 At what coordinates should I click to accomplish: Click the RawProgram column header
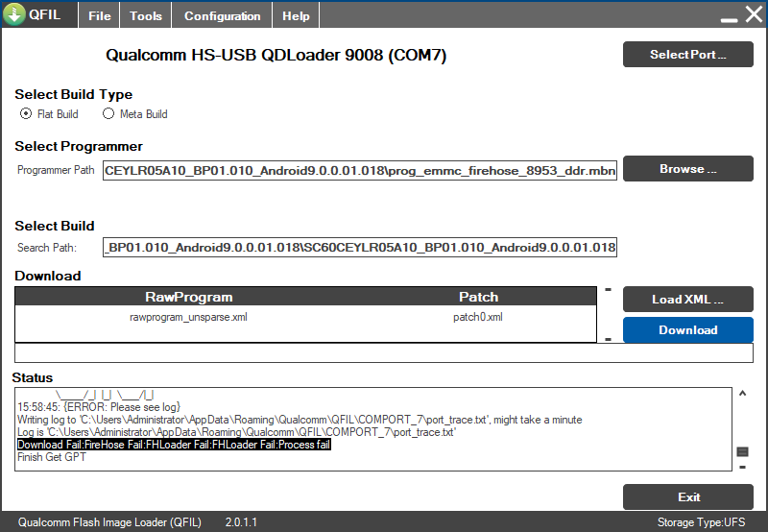[x=188, y=297]
